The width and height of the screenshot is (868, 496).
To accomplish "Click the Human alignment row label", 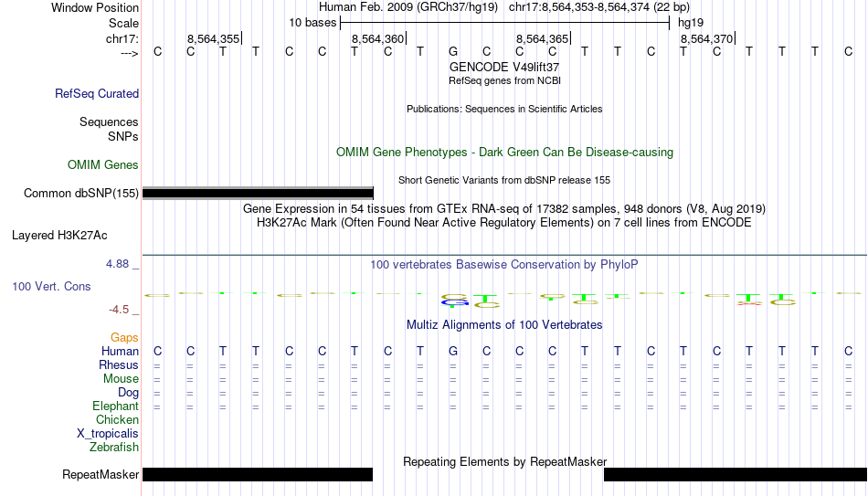I will [x=120, y=352].
